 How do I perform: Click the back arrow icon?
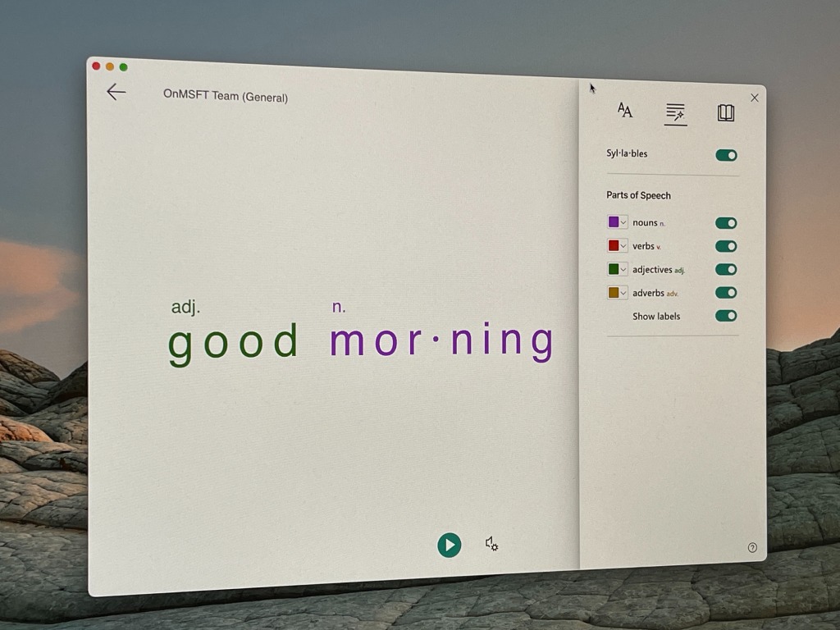coord(116,93)
